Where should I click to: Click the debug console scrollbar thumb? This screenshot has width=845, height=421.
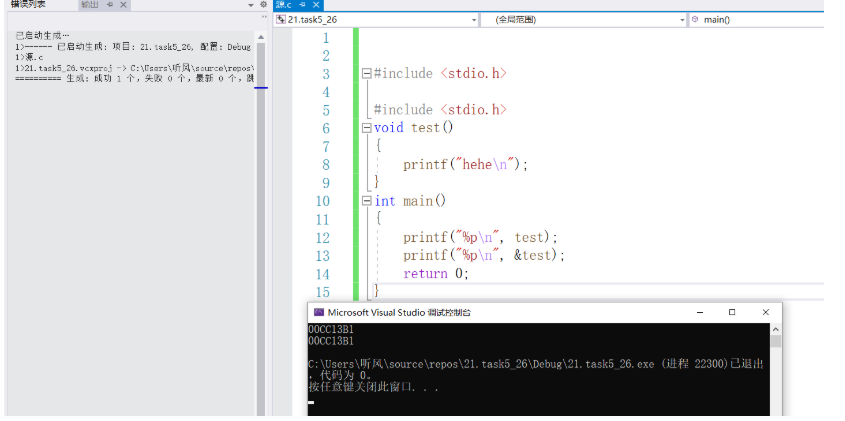(x=775, y=341)
